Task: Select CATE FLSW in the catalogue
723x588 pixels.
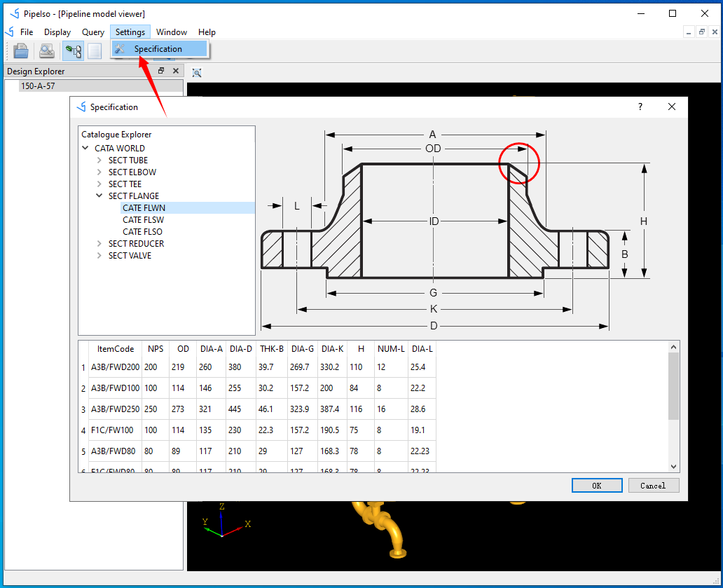Action: [x=143, y=220]
